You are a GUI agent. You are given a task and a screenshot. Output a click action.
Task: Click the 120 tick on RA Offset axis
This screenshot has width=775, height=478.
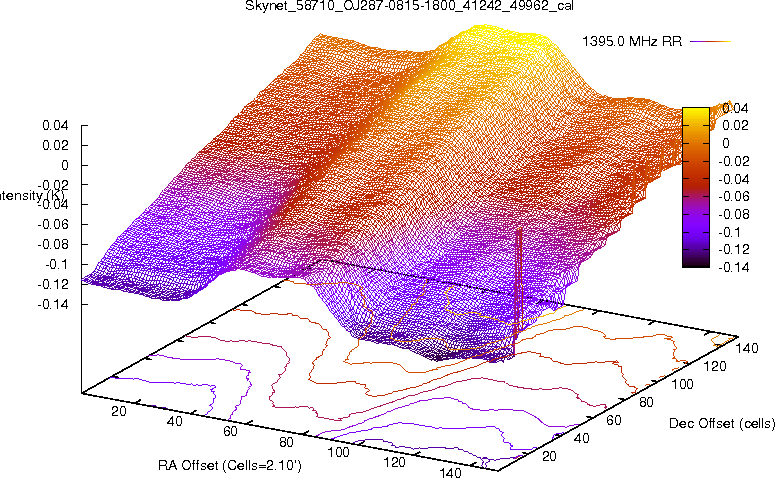(394, 462)
